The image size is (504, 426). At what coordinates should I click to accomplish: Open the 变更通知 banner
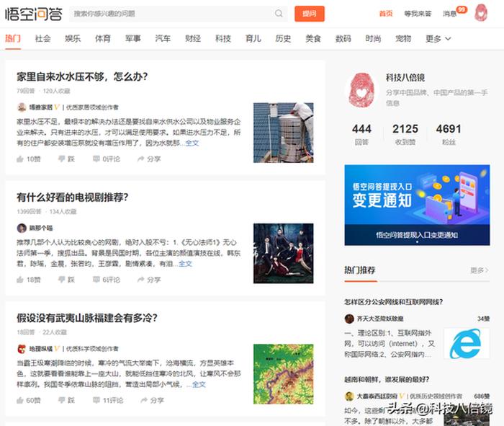[417, 205]
